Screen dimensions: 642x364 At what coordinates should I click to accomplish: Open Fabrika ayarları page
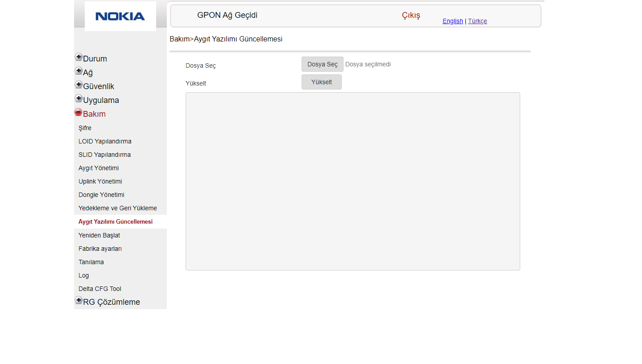100,249
